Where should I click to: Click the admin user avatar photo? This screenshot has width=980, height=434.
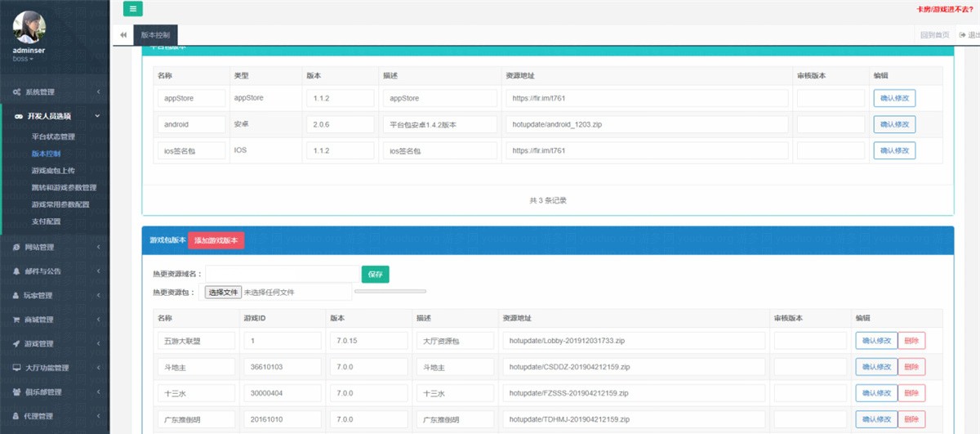tap(29, 28)
